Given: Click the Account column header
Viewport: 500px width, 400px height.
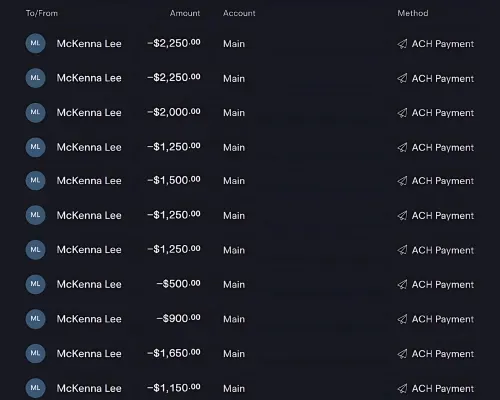Looking at the screenshot, I should [x=239, y=13].
